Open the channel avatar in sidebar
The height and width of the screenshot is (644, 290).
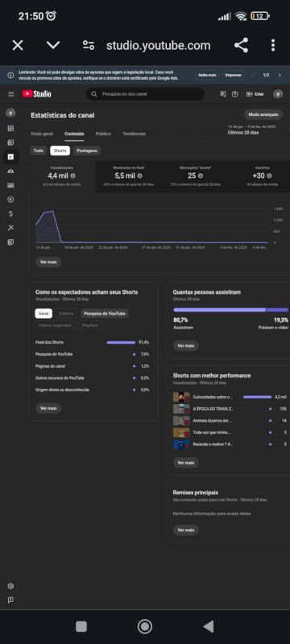[x=10, y=114]
